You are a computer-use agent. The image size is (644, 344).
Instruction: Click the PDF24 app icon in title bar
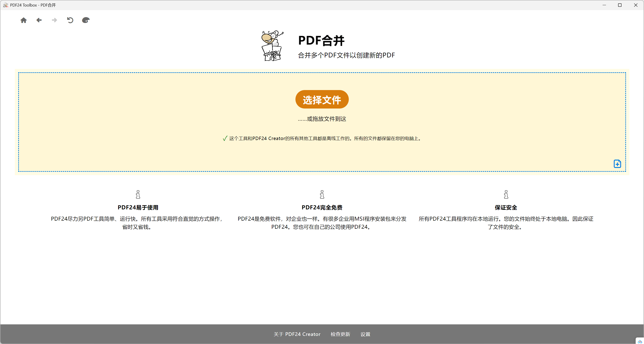click(x=5, y=5)
